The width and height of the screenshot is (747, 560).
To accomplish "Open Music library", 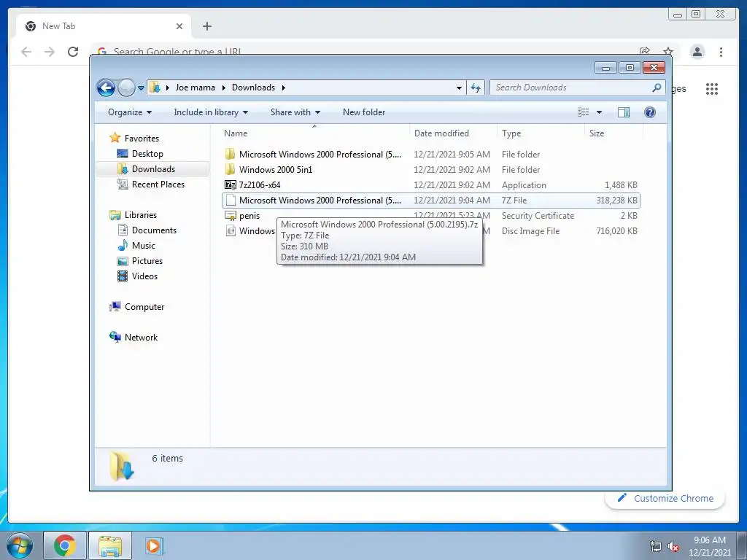I will [x=144, y=246].
